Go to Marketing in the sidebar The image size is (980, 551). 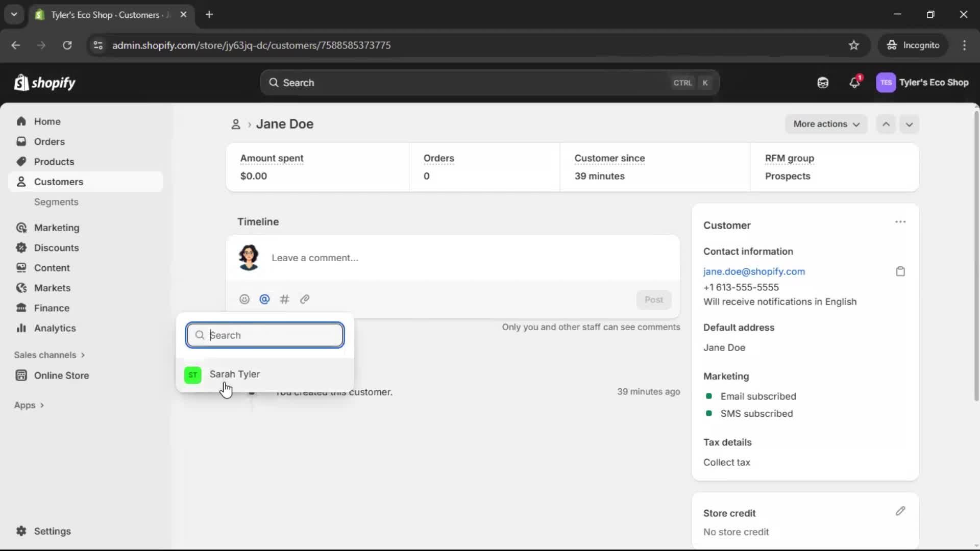click(56, 228)
